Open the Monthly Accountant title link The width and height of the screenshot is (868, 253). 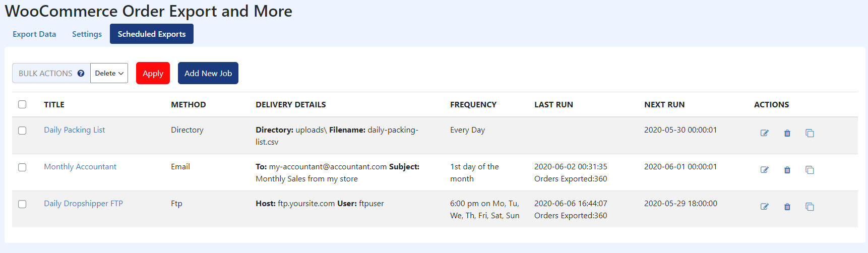coord(80,167)
